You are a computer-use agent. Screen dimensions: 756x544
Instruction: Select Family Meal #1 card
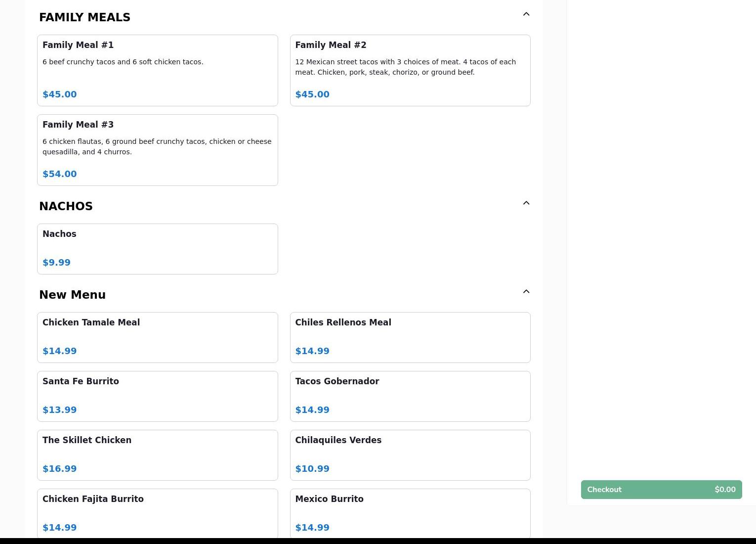pyautogui.click(x=157, y=70)
